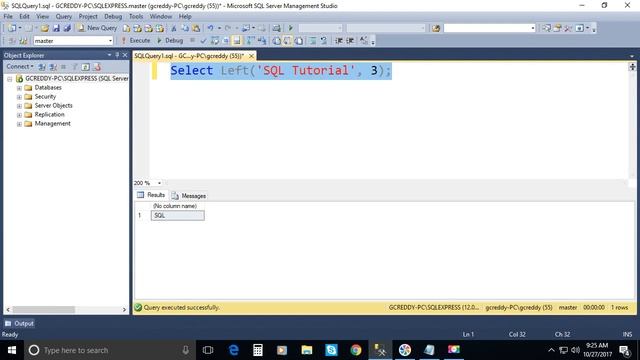Expand the Server Objects folder

19,106
